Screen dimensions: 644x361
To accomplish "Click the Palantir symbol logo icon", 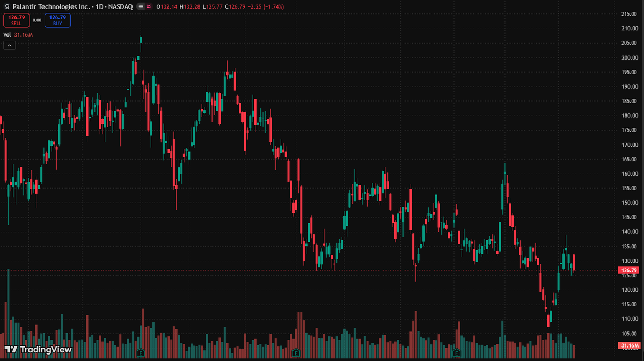I will [x=7, y=6].
